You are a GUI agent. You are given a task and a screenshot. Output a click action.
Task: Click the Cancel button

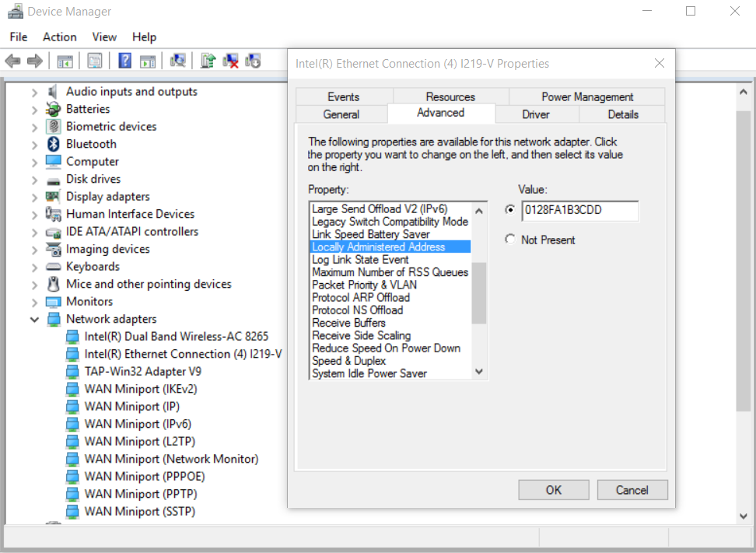632,490
